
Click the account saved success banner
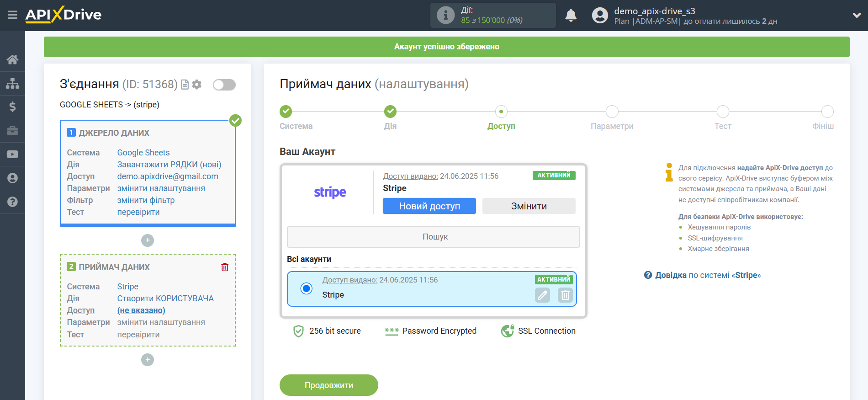pyautogui.click(x=446, y=47)
